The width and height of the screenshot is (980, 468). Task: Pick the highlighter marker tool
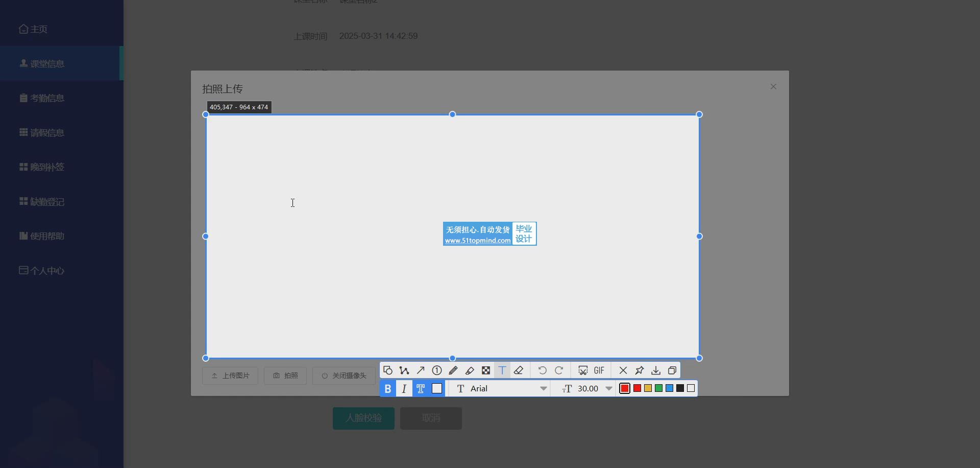point(470,370)
